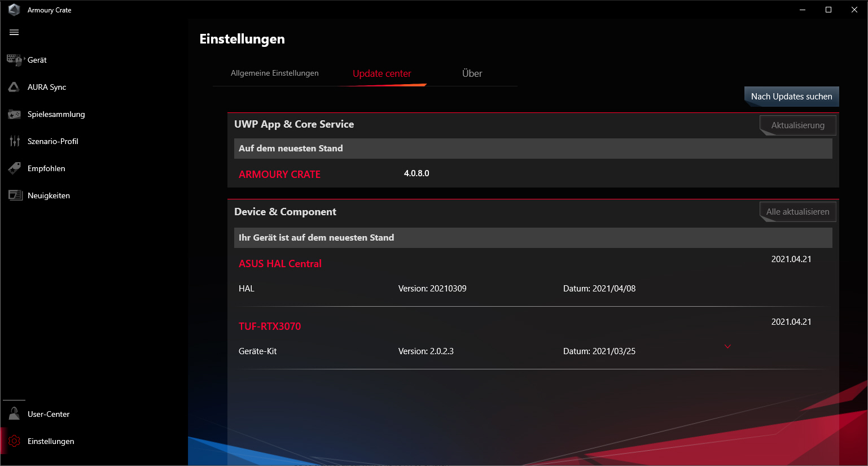Click version number 4.0.8.0
Screen dimensions: 868x466
417,173
